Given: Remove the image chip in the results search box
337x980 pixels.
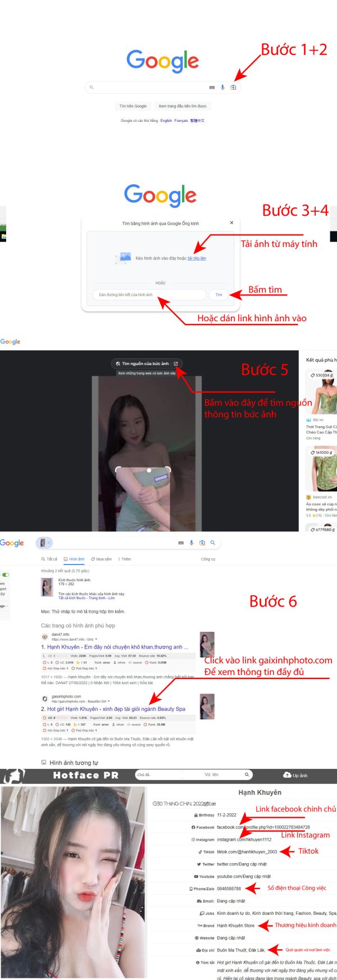Looking at the screenshot, I should coord(49,543).
